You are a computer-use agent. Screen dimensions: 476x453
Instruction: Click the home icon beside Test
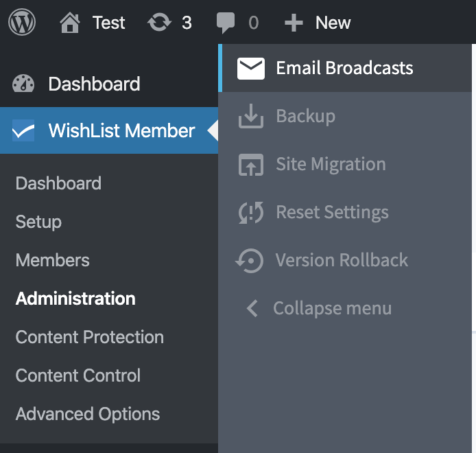[70, 23]
